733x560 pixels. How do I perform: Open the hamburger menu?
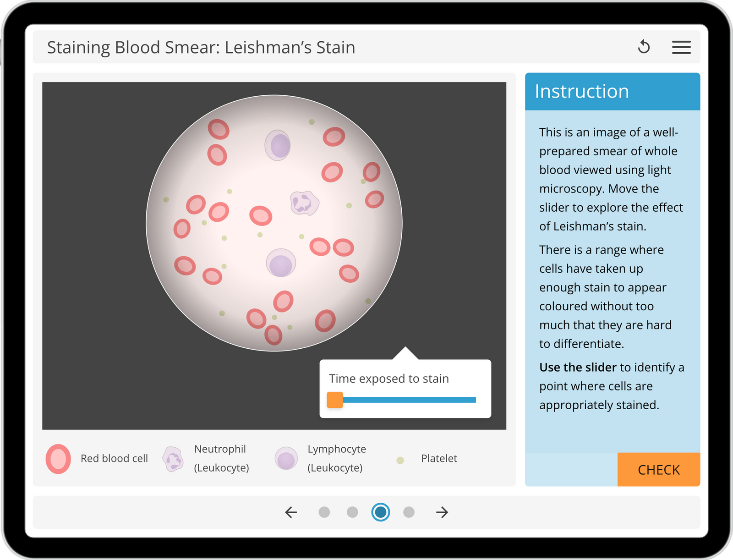click(x=681, y=47)
